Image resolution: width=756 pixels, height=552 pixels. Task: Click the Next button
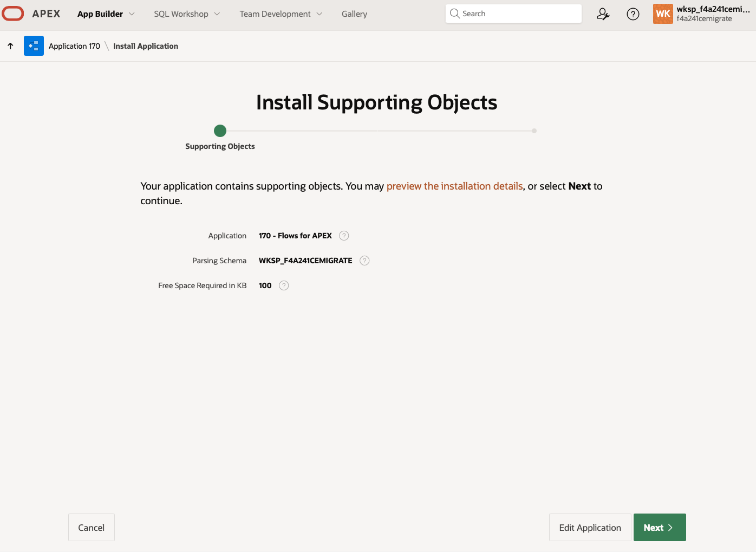tap(659, 527)
